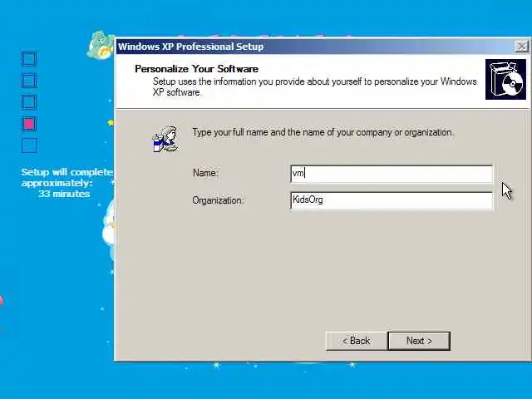This screenshot has width=532, height=399.
Task: Click the Care Bear character graphic
Action: (101, 45)
